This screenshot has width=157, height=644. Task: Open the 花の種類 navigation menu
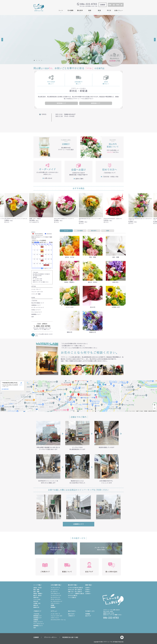tap(70, 10)
